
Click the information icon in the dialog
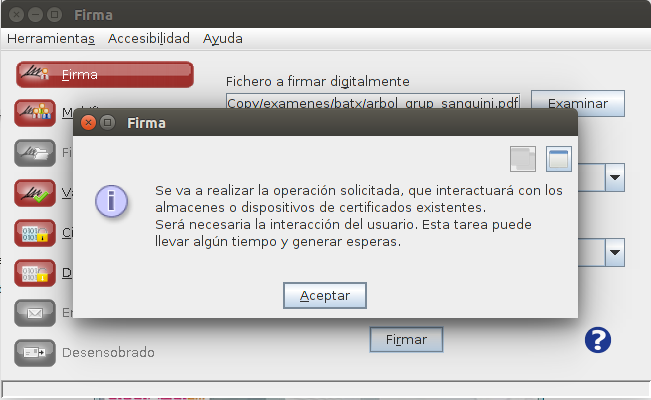111,201
